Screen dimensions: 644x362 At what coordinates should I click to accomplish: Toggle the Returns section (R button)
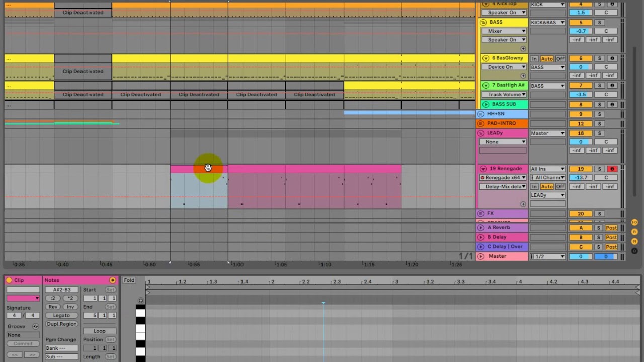tap(634, 232)
